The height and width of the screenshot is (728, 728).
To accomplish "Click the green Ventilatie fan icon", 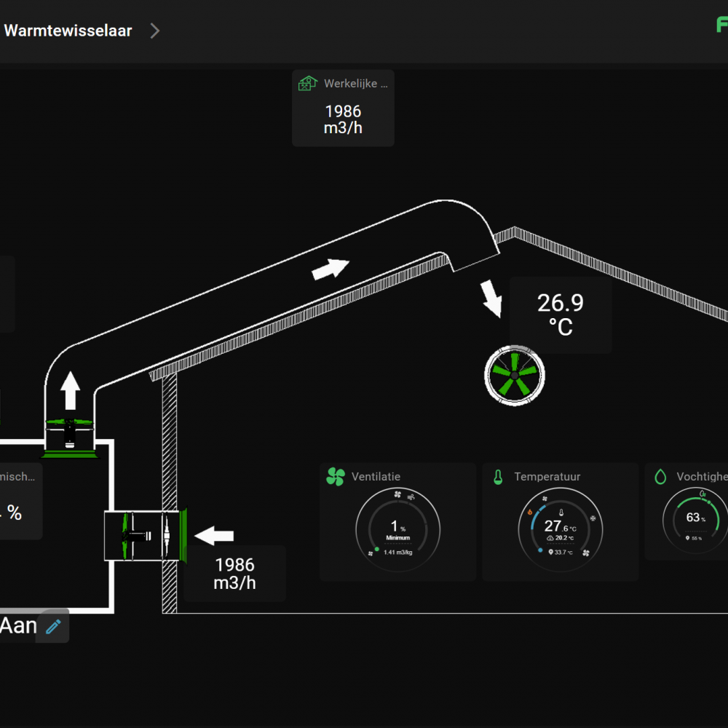I will [335, 477].
